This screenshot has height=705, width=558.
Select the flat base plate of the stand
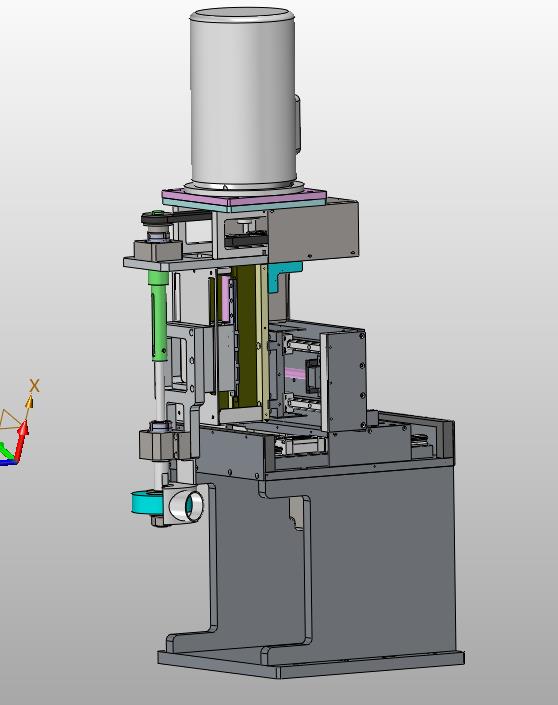click(310, 664)
